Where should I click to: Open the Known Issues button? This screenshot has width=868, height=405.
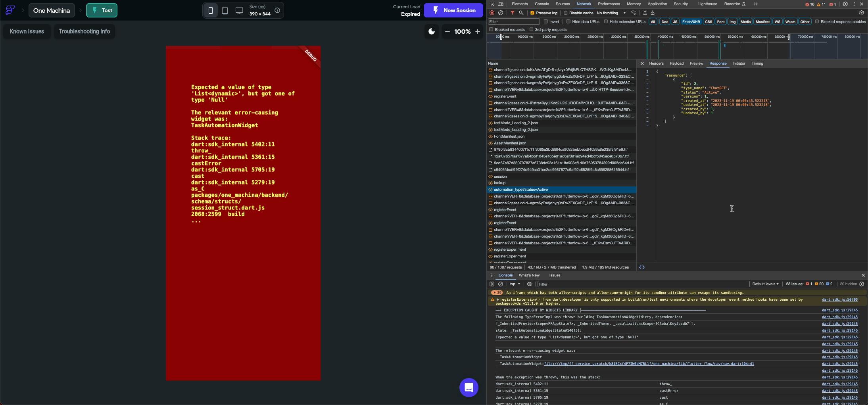pos(27,31)
